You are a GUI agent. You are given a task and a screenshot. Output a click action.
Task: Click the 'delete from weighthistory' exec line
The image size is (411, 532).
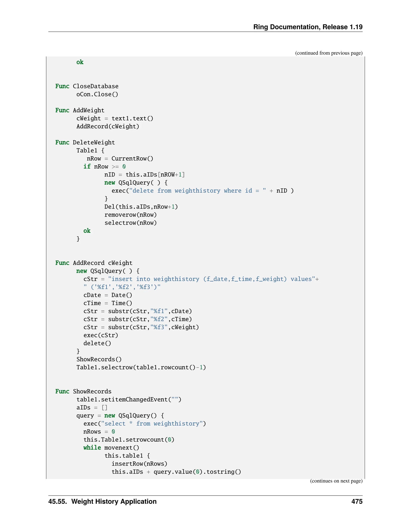(202, 191)
